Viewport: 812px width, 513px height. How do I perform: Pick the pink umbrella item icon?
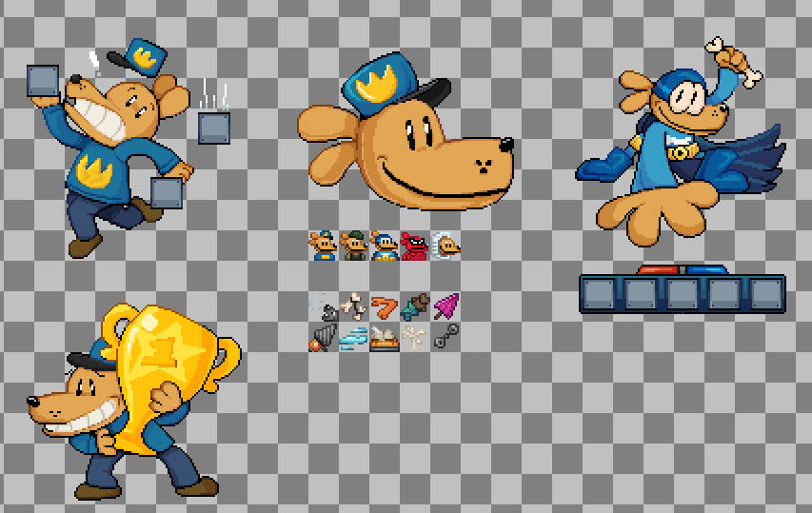pos(446,306)
